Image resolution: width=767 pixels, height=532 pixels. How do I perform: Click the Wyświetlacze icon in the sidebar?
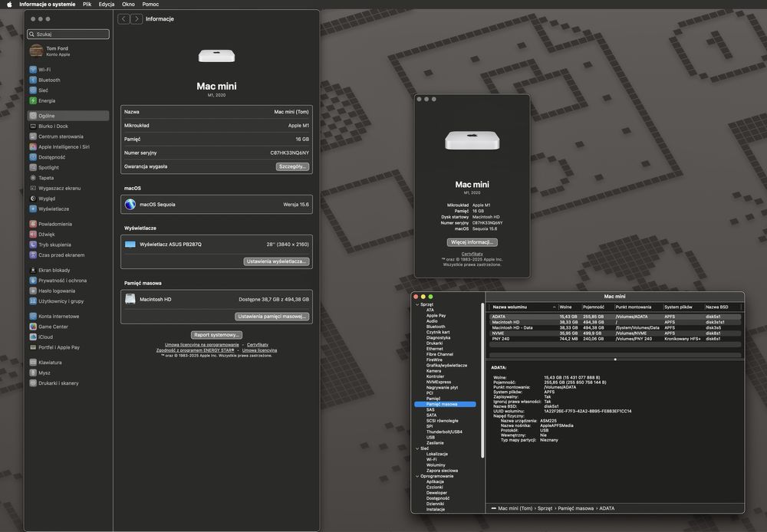(x=33, y=209)
